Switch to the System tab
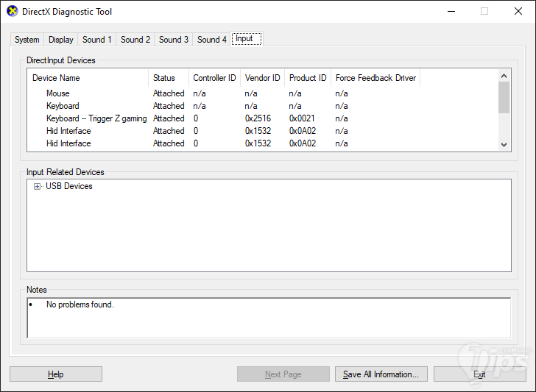The width and height of the screenshot is (536, 392). 27,40
